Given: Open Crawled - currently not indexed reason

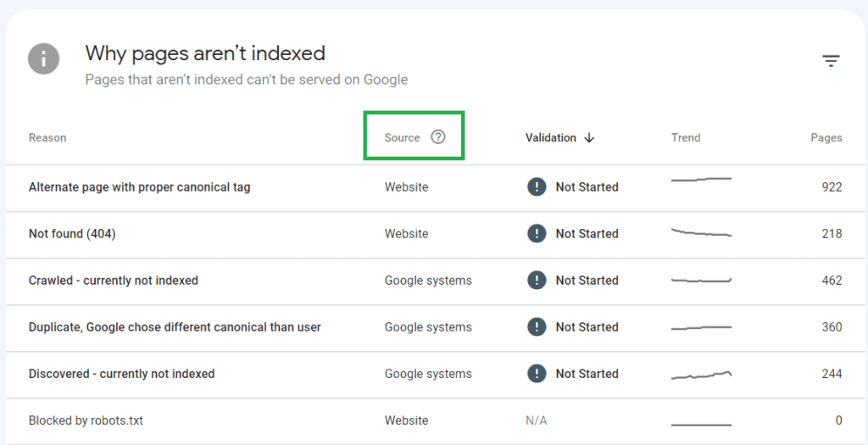Looking at the screenshot, I should tap(114, 281).
